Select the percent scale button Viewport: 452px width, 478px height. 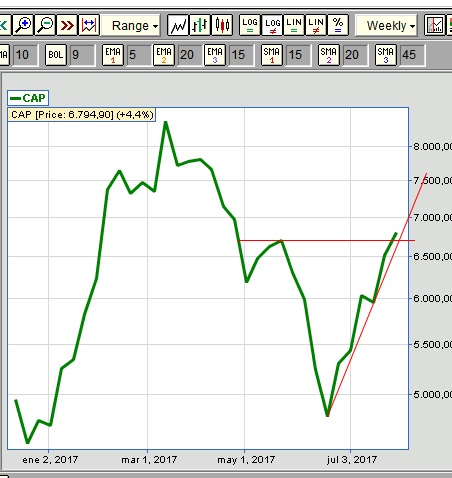coord(338,25)
